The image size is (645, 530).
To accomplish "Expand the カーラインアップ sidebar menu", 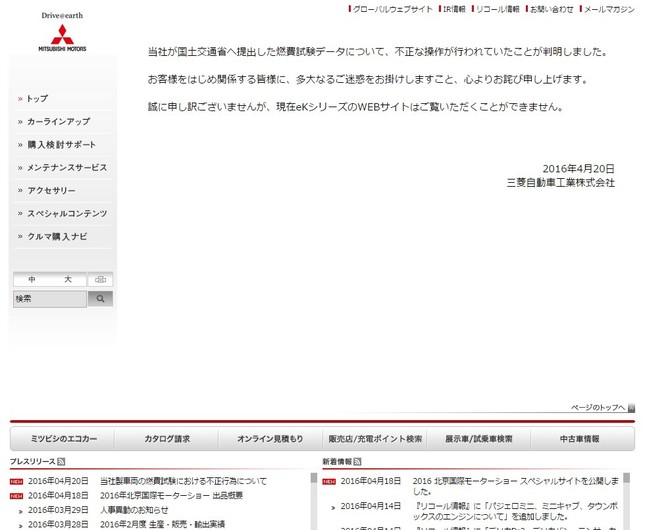I will tap(58, 122).
